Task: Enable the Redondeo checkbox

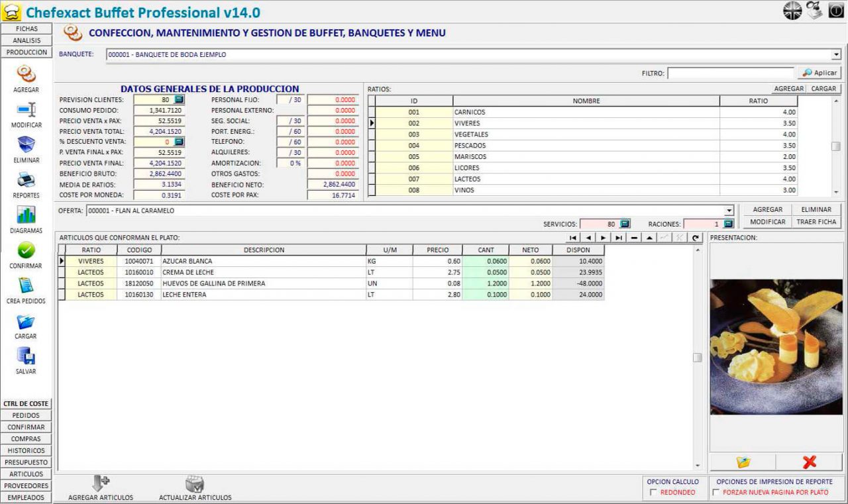Action: [654, 492]
